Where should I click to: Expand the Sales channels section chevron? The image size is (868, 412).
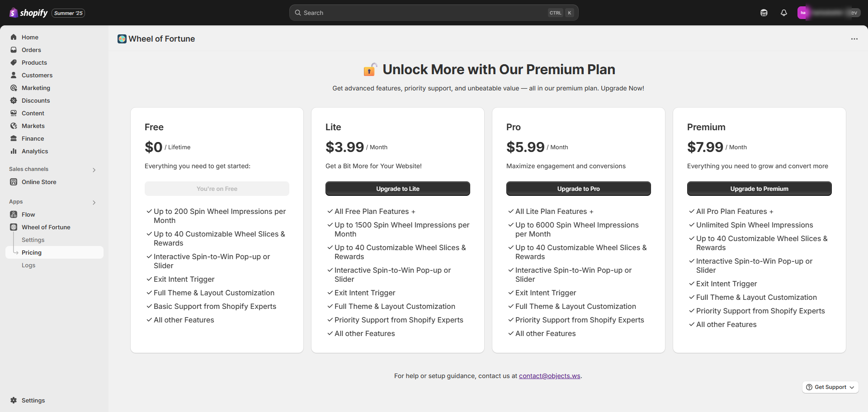click(94, 170)
